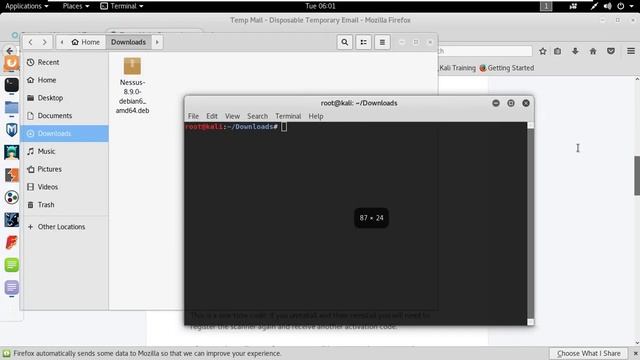Open the terminal Edit menu
Screen dimensions: 640x360
click(212, 116)
